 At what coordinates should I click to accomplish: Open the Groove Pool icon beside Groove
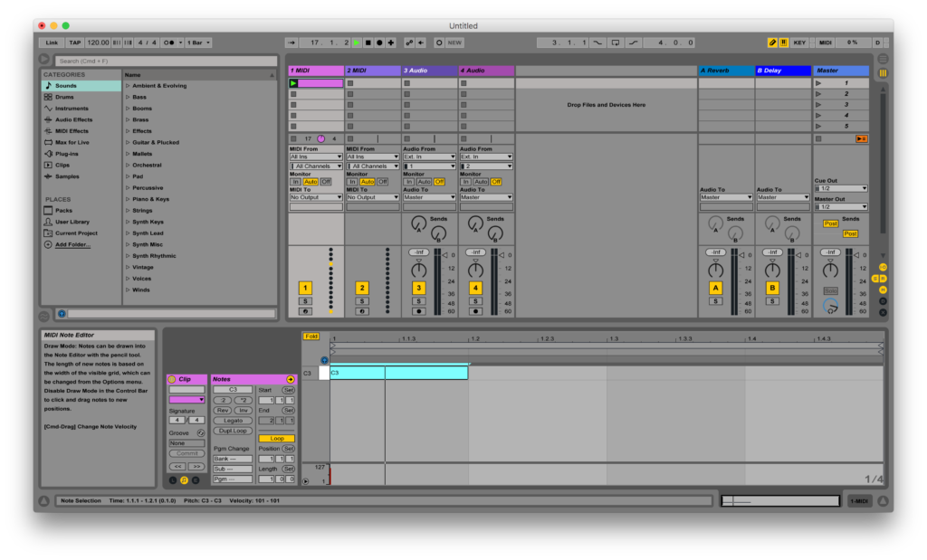pos(201,433)
